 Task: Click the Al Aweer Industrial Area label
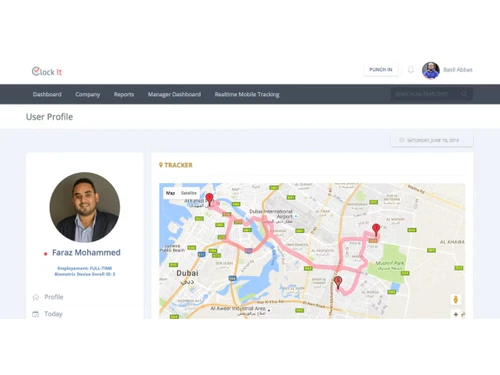pyautogui.click(x=238, y=308)
